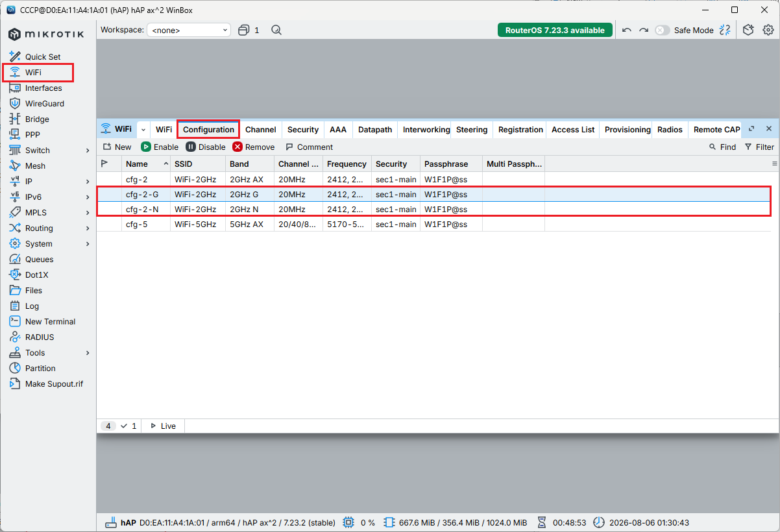Expand the Switch submenu
This screenshot has height=532, width=780.
tap(88, 151)
